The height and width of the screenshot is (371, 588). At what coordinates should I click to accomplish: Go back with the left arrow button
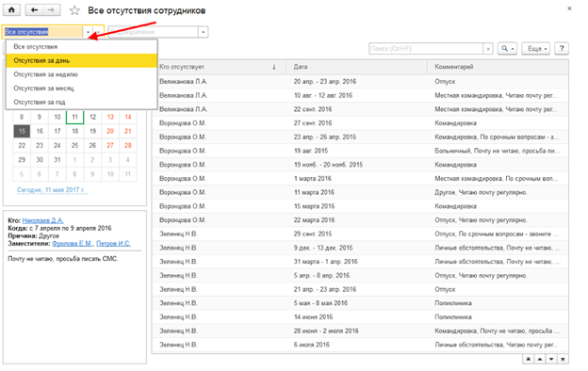point(34,10)
